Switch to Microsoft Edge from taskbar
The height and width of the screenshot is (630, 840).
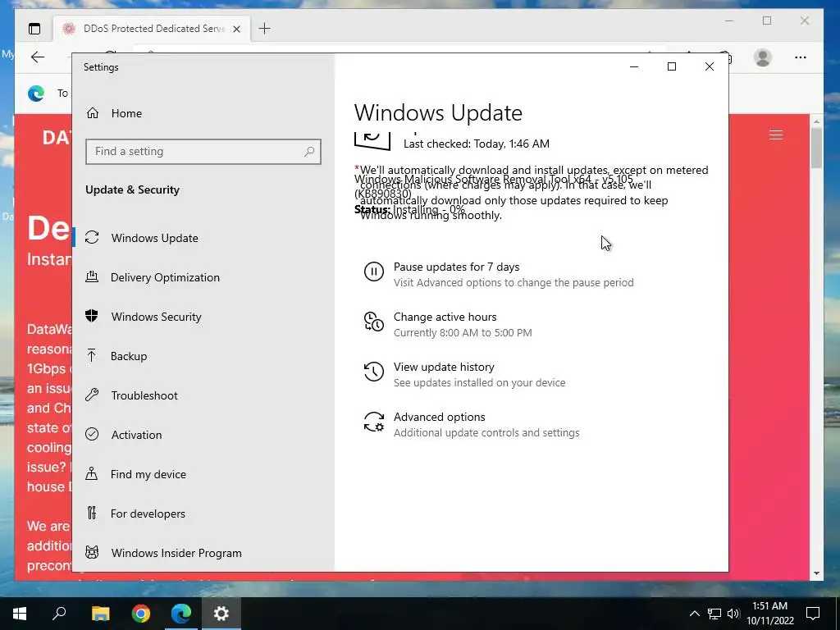[x=181, y=614]
